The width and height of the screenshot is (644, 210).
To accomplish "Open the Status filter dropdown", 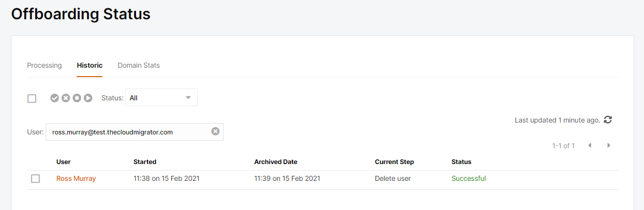I will pyautogui.click(x=161, y=97).
